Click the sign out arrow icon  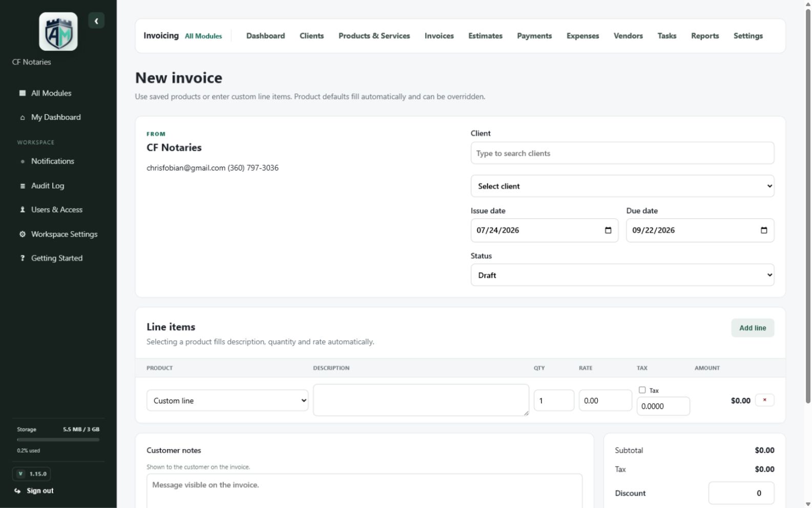click(17, 491)
